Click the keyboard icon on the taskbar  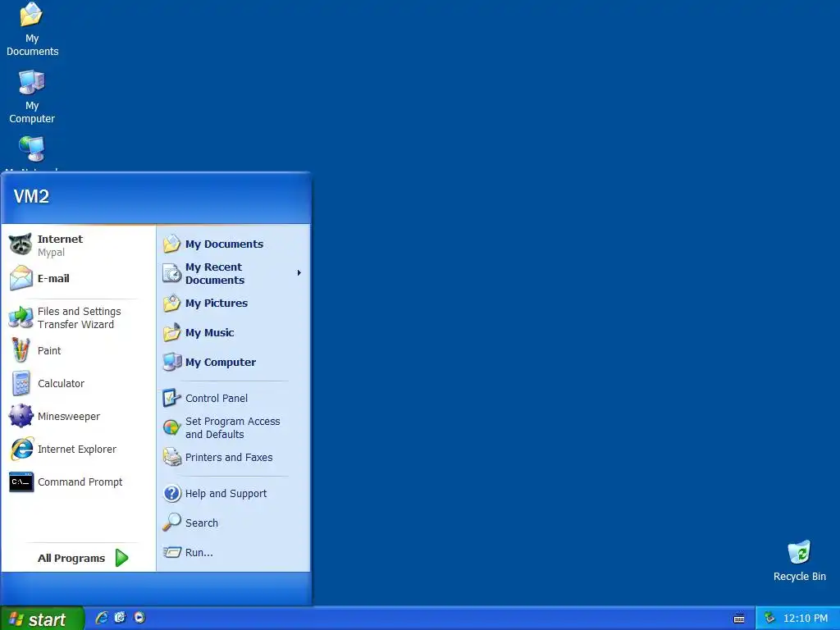pos(739,619)
